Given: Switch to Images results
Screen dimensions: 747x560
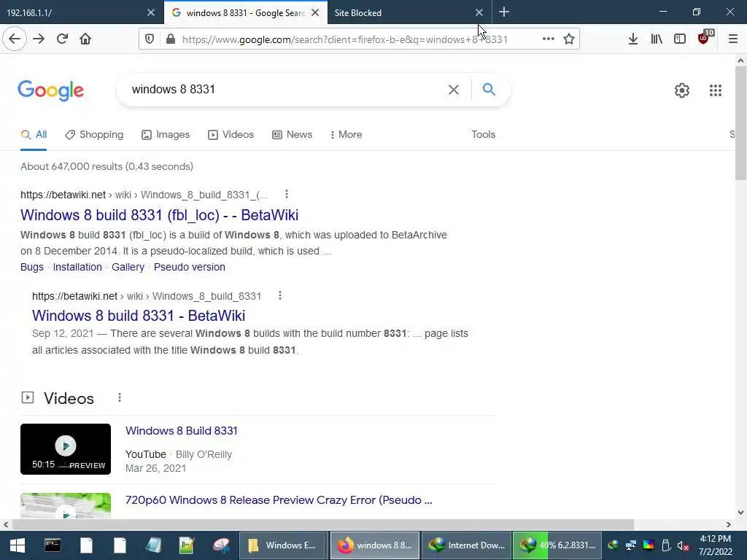Looking at the screenshot, I should tap(166, 135).
